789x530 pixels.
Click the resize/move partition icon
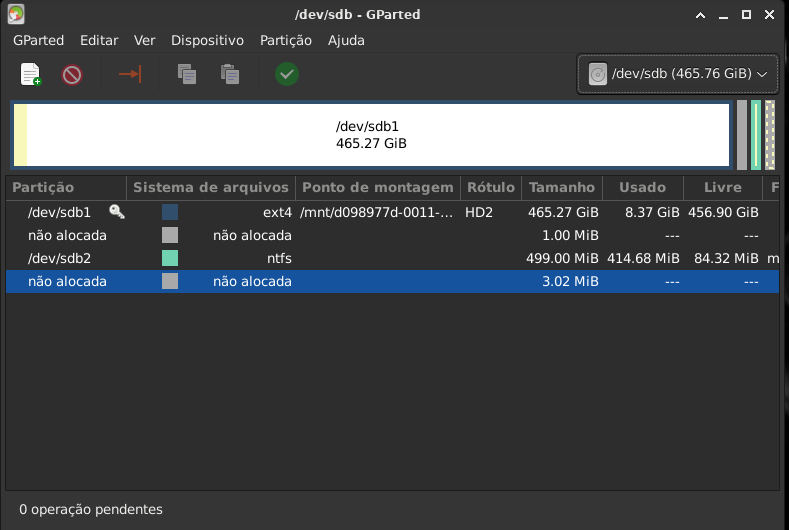pos(130,74)
